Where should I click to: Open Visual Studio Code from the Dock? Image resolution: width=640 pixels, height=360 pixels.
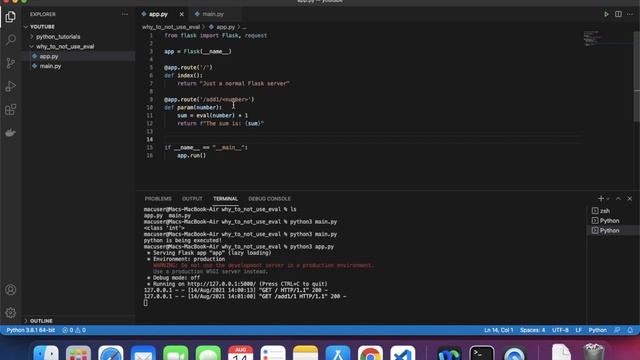coord(402,353)
